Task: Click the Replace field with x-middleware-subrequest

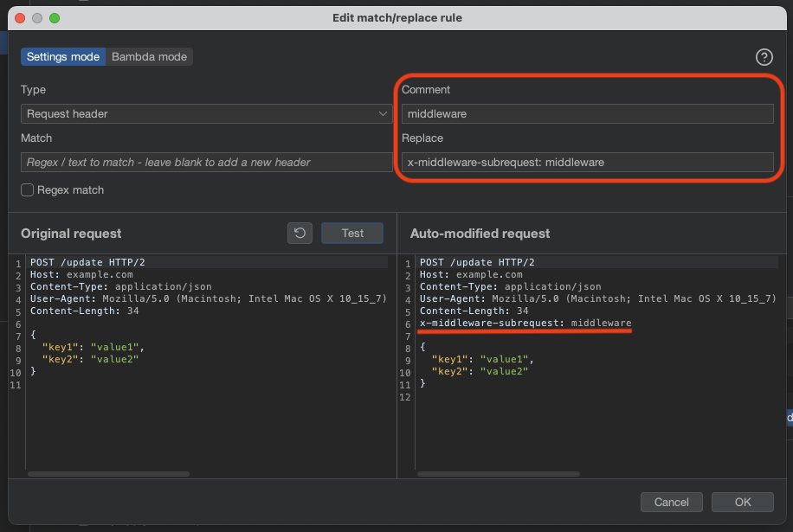Action: (x=587, y=162)
